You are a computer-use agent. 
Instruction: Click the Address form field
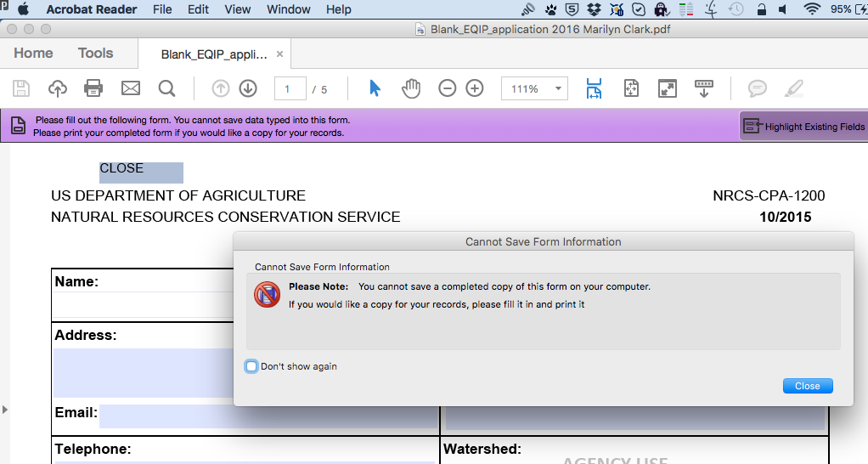(x=144, y=372)
